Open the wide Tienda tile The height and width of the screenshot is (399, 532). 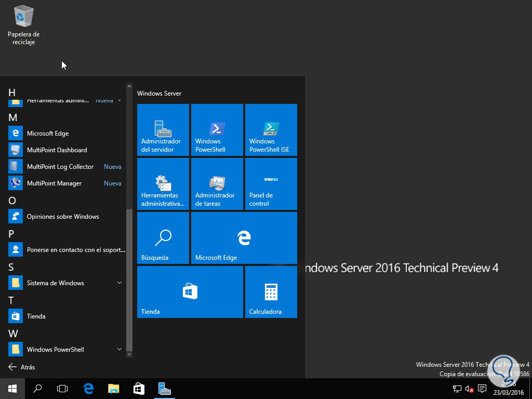click(190, 292)
